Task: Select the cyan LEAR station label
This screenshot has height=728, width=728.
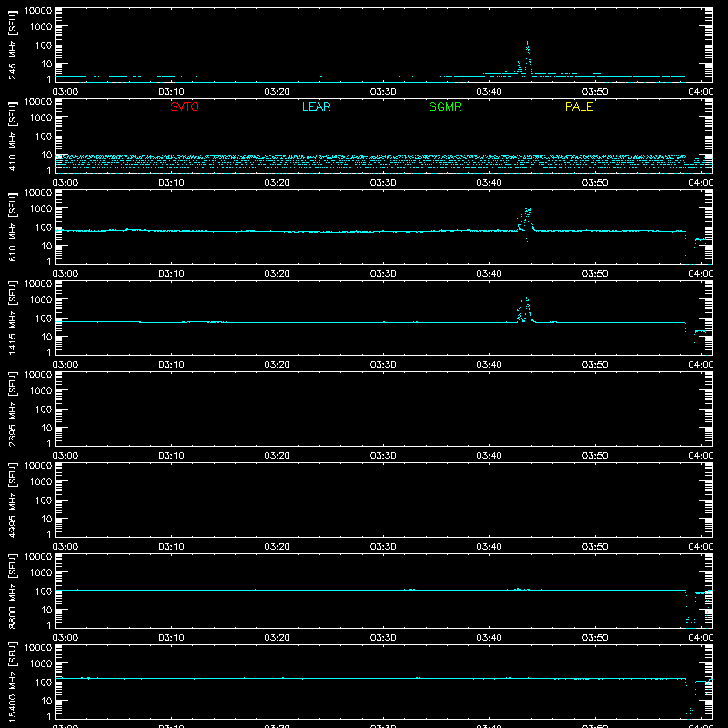Action: [x=316, y=106]
